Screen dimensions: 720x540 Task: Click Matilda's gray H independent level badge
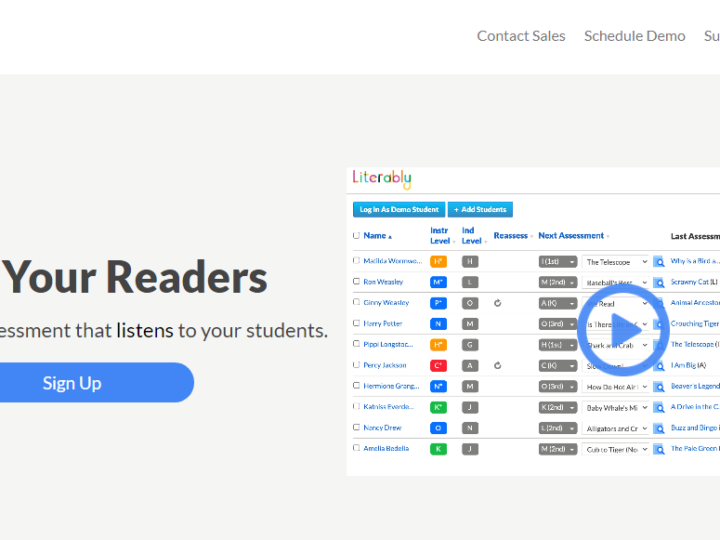point(470,261)
